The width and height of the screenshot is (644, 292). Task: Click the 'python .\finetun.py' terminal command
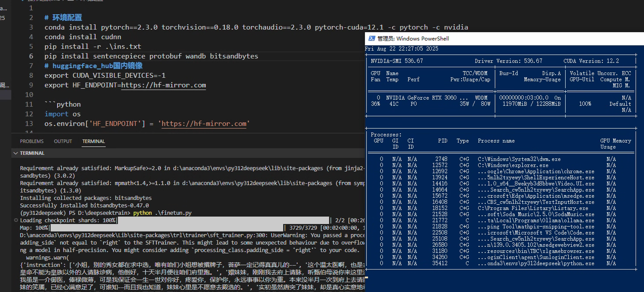(x=162, y=213)
